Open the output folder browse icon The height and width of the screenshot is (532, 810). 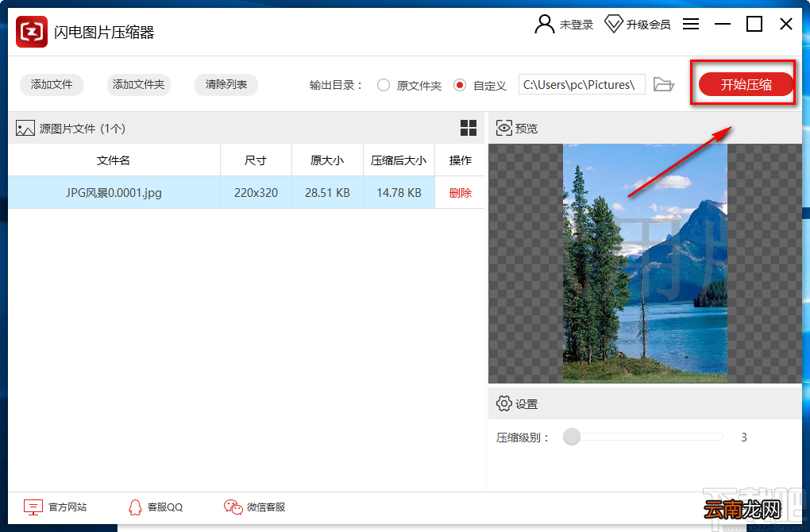pos(664,84)
